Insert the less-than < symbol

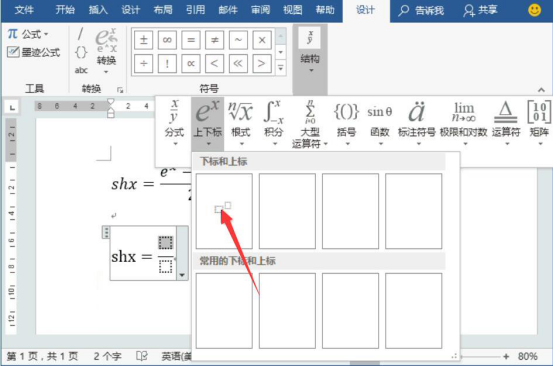click(x=214, y=63)
